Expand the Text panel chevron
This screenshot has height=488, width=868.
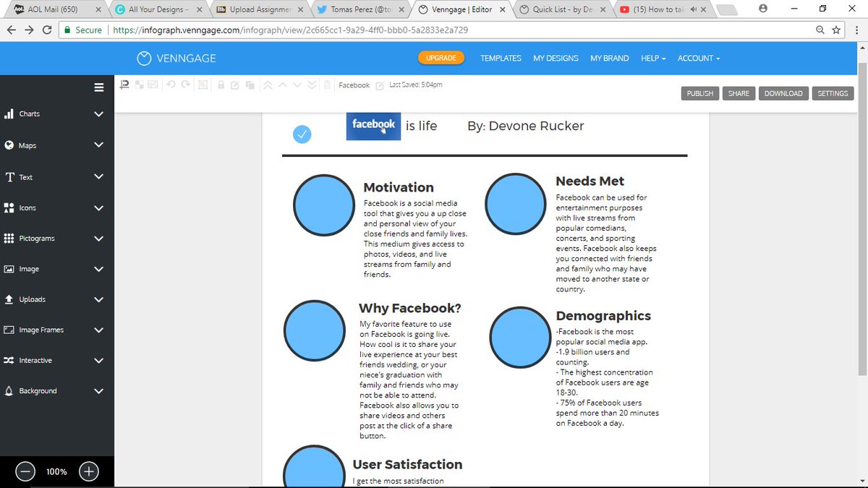click(x=99, y=176)
